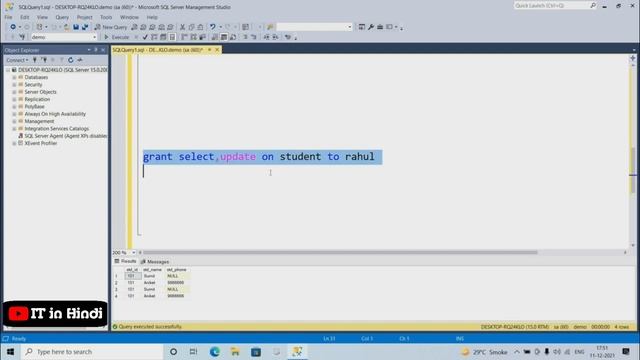Select the XEvent Profiler node
The height and width of the screenshot is (360, 640).
click(41, 143)
